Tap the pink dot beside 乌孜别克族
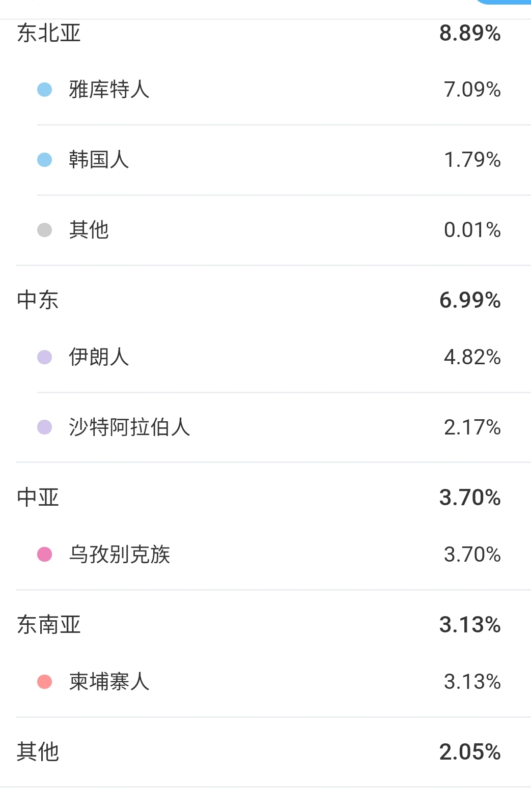The height and width of the screenshot is (812, 531). [x=45, y=555]
